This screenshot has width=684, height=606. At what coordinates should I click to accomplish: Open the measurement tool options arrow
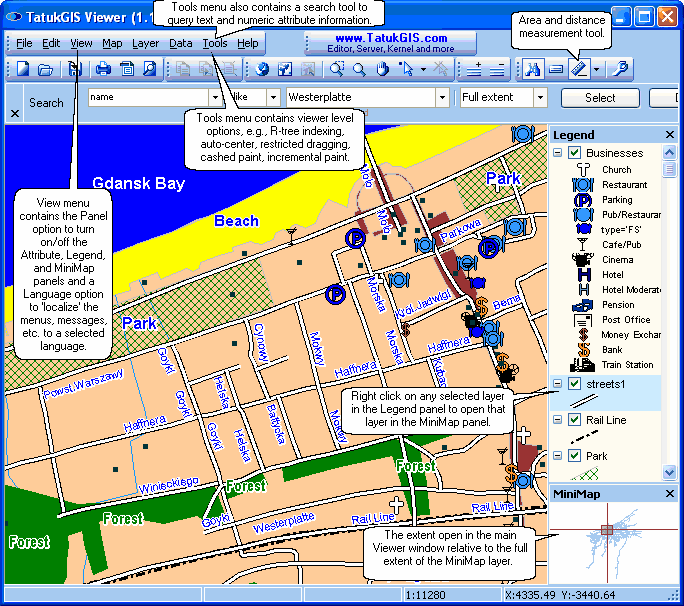pyautogui.click(x=596, y=69)
